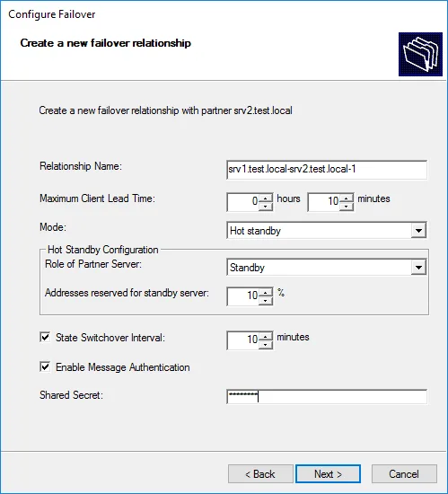Click the 'Hot Standby Configuration' group label

point(103,250)
